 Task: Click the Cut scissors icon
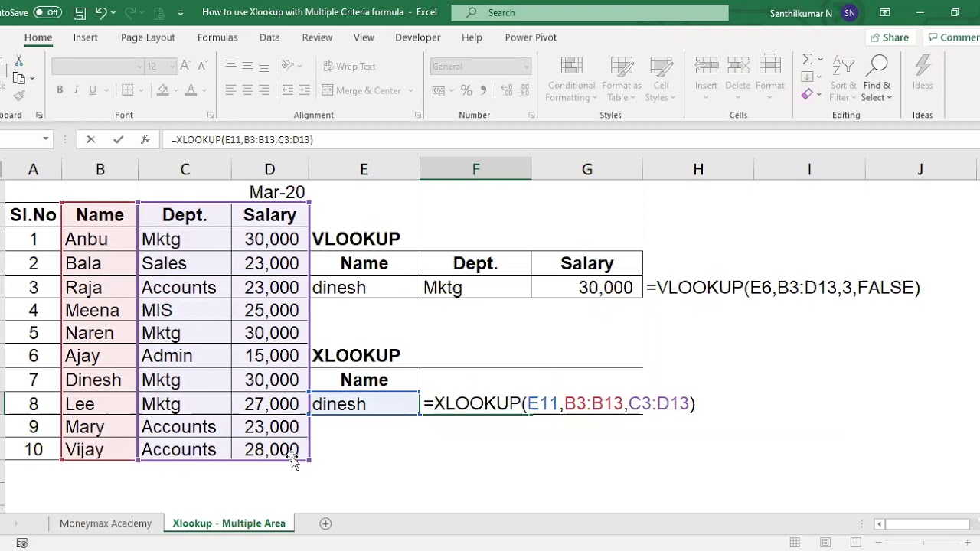tap(19, 60)
